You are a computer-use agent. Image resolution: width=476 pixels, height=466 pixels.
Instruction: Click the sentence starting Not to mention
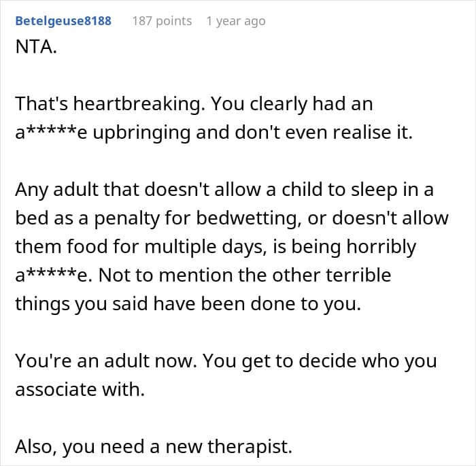(245, 275)
